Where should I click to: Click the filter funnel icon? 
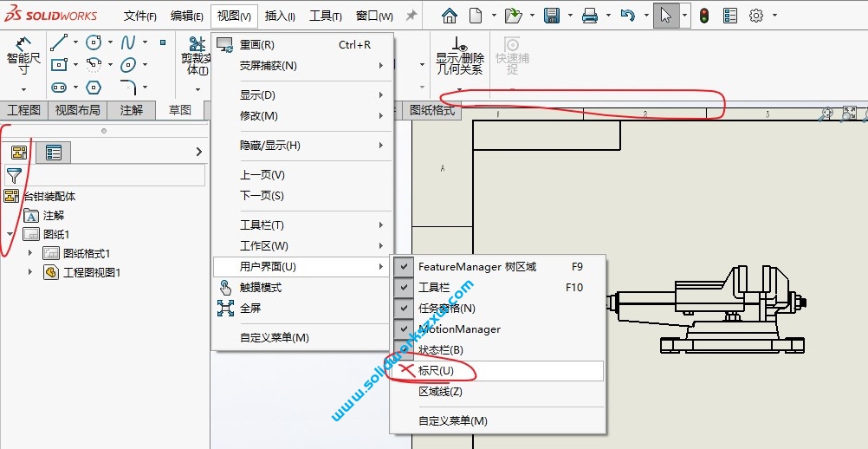(14, 176)
